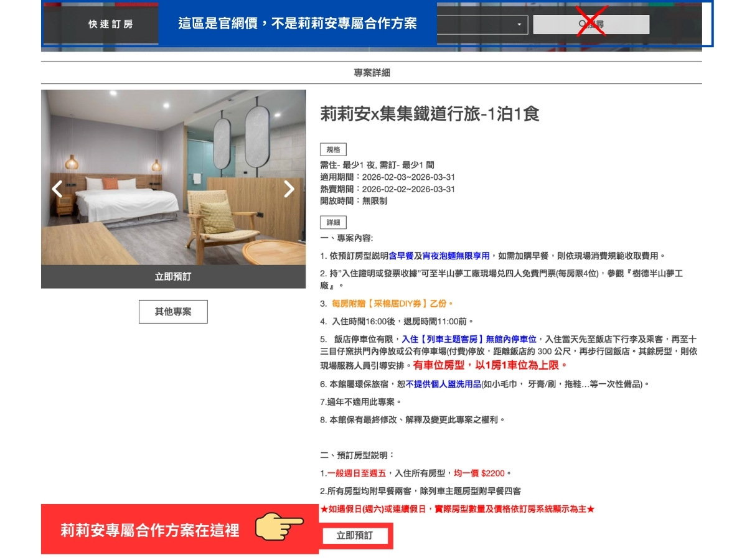
Task: Select the 詳細 section tag
Action: (x=333, y=222)
